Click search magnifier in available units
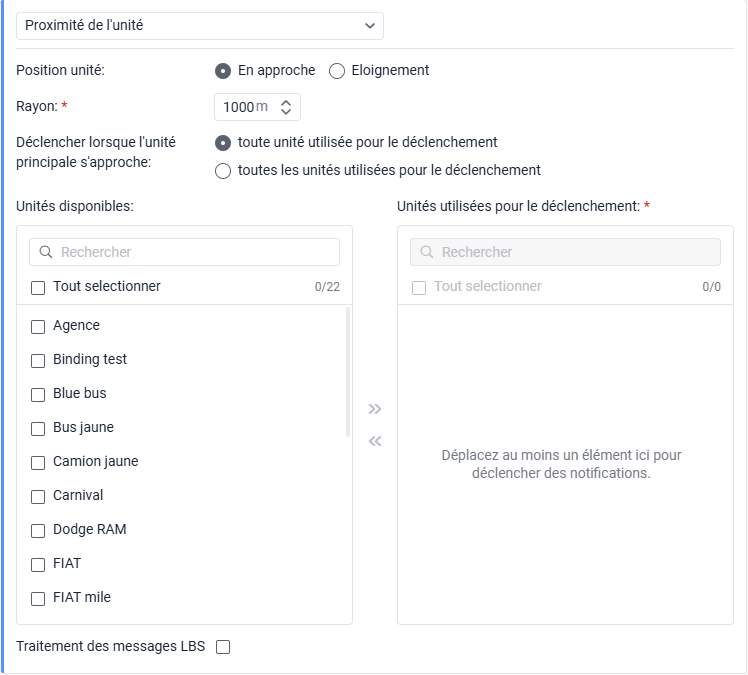748x675 pixels. click(45, 252)
